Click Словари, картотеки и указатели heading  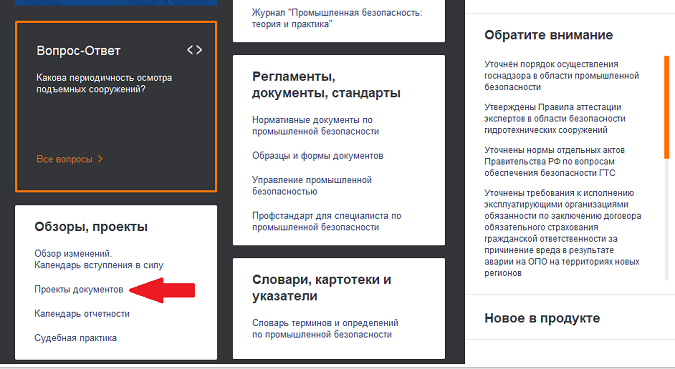tap(322, 288)
